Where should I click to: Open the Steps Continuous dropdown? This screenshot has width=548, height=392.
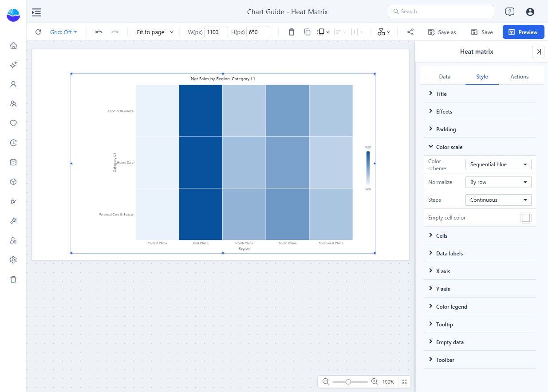498,200
